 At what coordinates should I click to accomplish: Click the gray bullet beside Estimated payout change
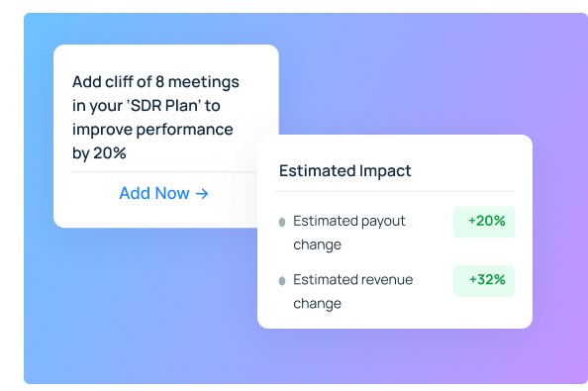[282, 222]
